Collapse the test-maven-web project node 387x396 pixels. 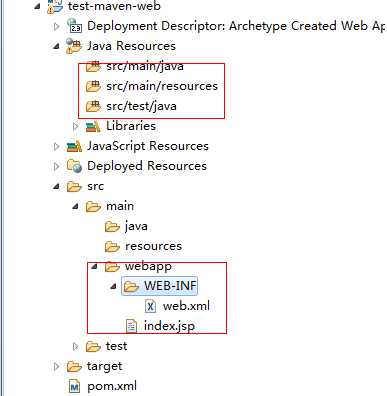click(37, 6)
